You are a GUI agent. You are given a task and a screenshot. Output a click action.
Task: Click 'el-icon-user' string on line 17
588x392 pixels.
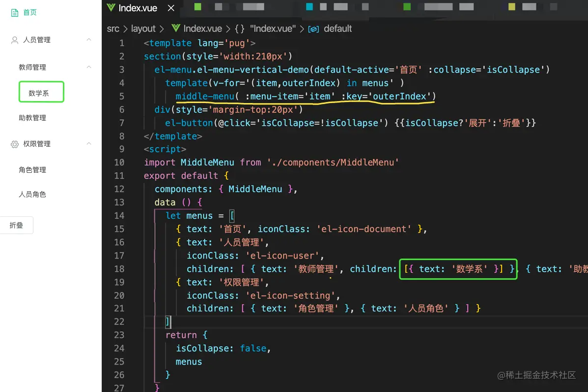(x=282, y=255)
